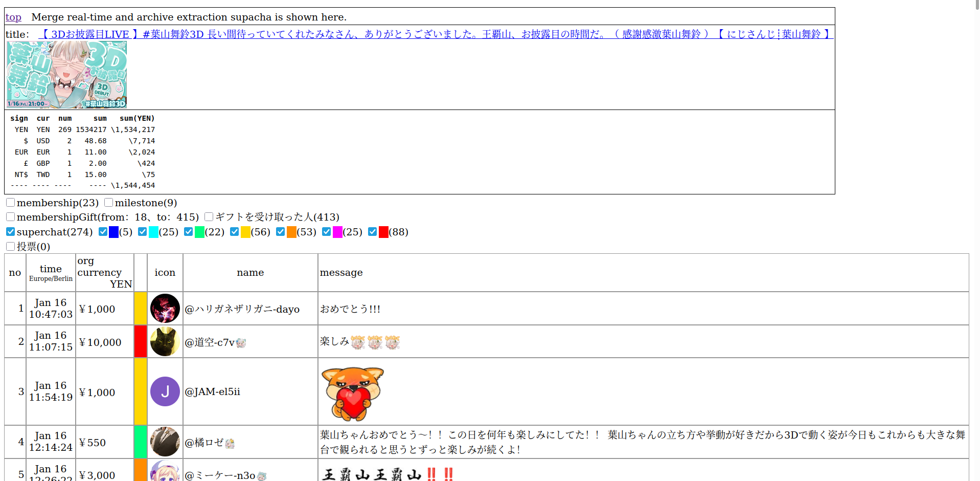Viewport: 980px width, 481px height.
Task: Click the cyan swatch in the filter row
Action: (x=153, y=232)
